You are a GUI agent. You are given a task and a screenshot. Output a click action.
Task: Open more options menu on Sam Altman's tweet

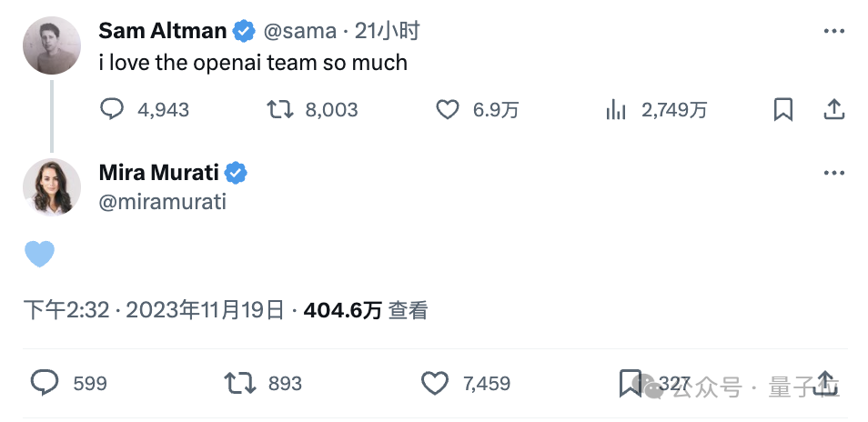click(833, 31)
